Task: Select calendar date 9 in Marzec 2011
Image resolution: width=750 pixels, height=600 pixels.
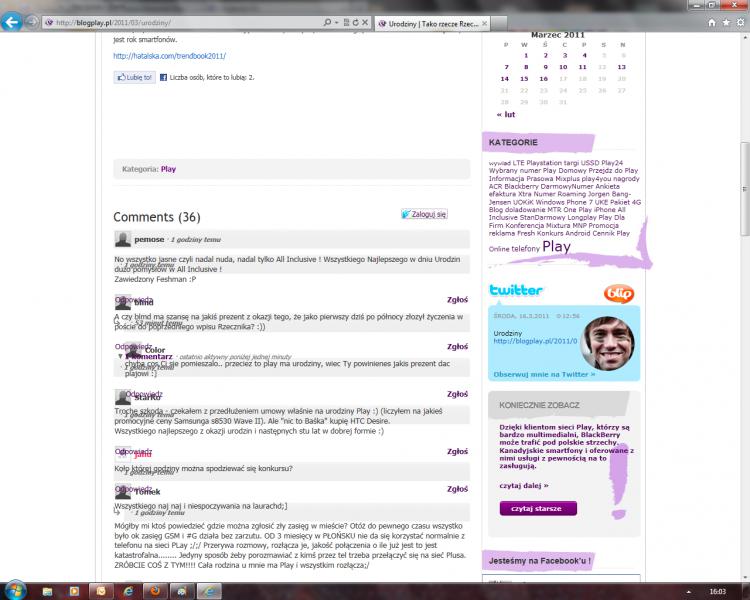Action: (x=545, y=67)
